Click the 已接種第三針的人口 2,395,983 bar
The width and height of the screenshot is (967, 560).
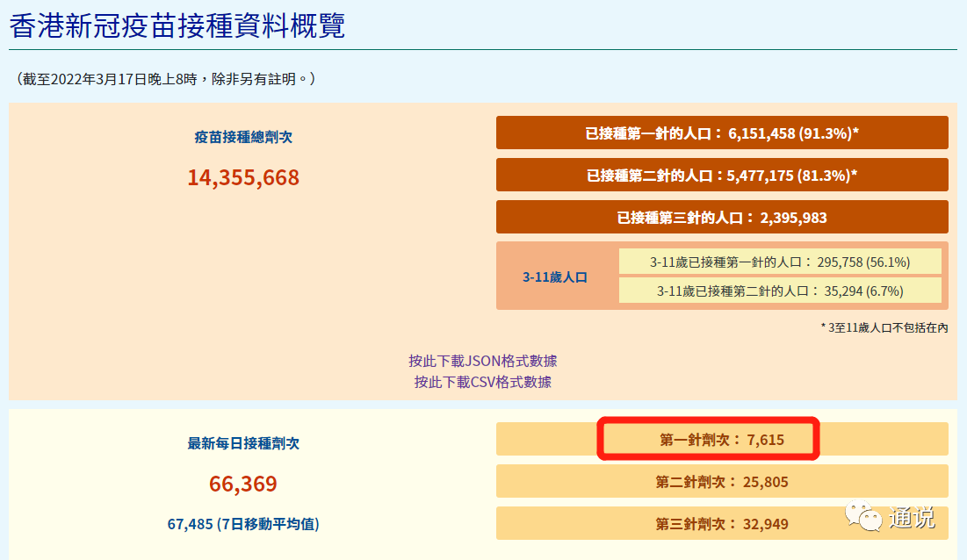721,218
